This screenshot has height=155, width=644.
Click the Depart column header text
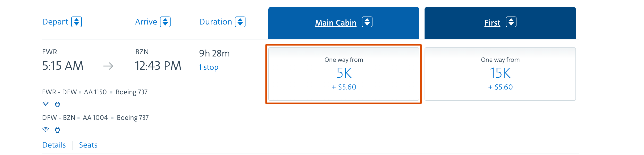(55, 22)
